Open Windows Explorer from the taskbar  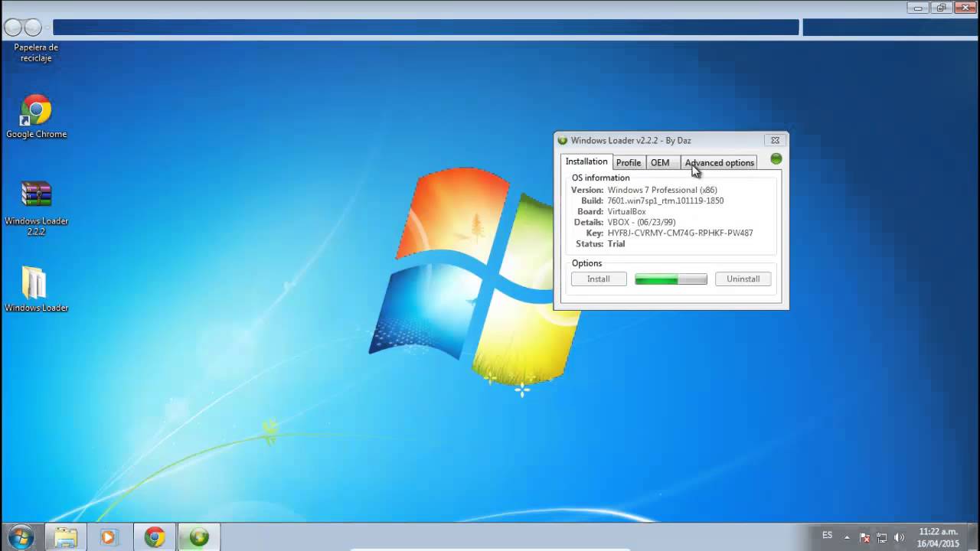tap(66, 537)
